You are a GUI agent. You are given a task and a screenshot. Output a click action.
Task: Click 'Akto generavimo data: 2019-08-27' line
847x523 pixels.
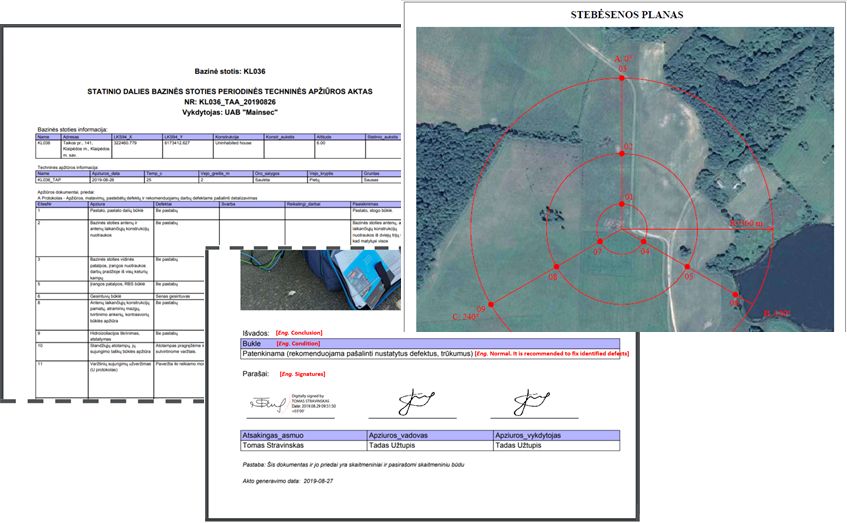[288, 481]
